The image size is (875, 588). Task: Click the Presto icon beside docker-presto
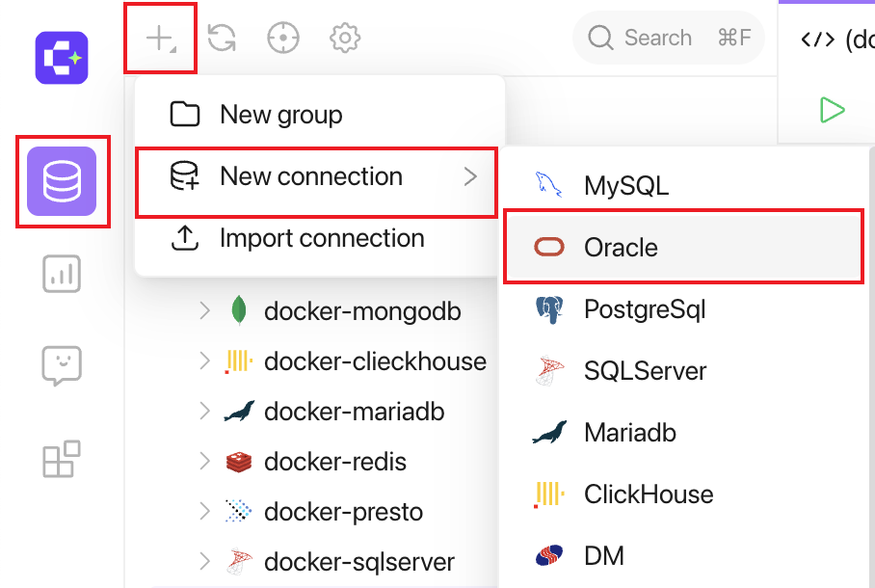pos(239,511)
